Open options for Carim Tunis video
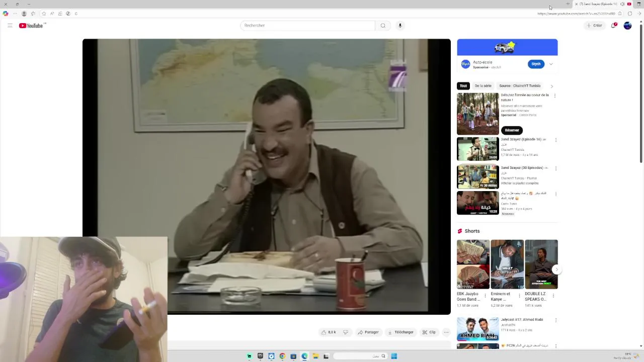Viewport: 644px width, 362px height. pyautogui.click(x=555, y=194)
